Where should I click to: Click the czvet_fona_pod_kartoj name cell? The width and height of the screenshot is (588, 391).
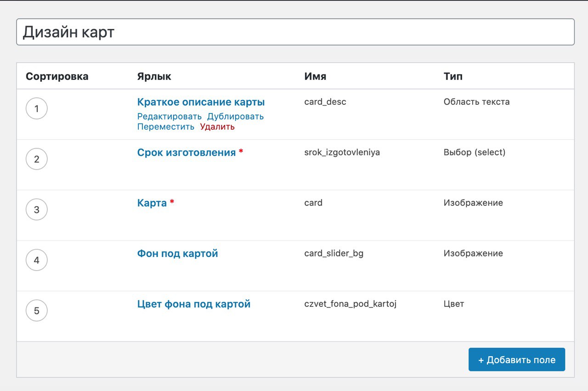(351, 304)
